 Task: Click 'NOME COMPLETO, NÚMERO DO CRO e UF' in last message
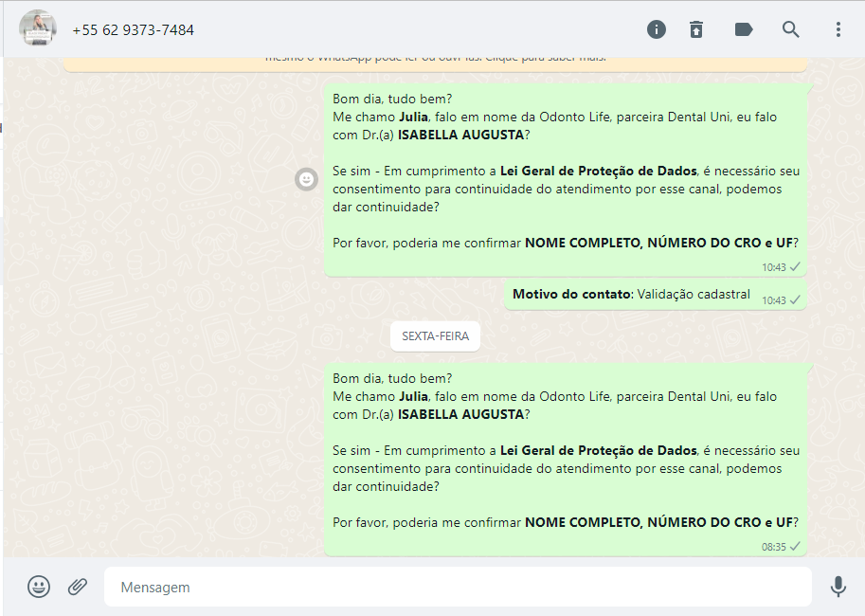point(658,522)
